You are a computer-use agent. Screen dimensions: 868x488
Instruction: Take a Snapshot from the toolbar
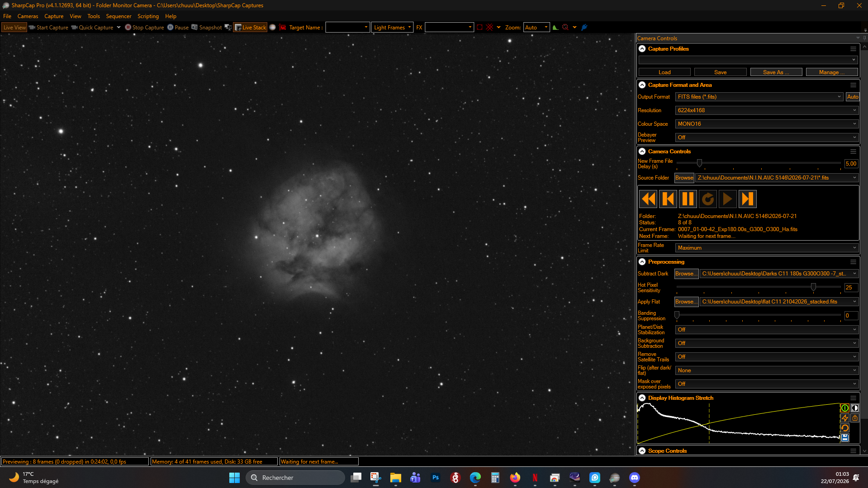click(x=206, y=28)
